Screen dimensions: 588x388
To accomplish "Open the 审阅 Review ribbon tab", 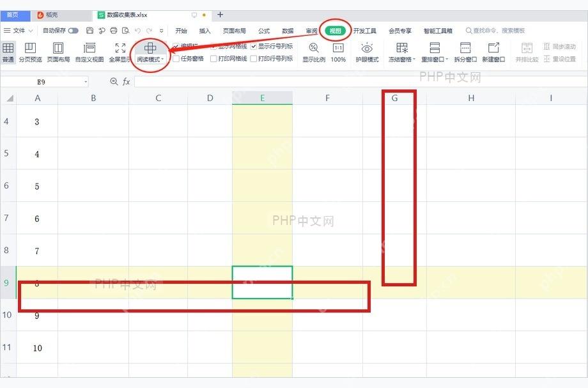I will tap(311, 31).
